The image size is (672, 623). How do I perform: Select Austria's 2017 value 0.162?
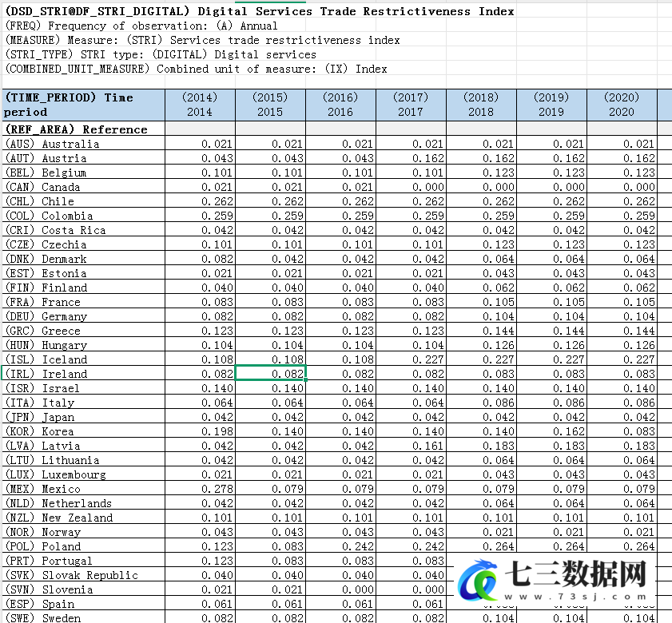[411, 157]
